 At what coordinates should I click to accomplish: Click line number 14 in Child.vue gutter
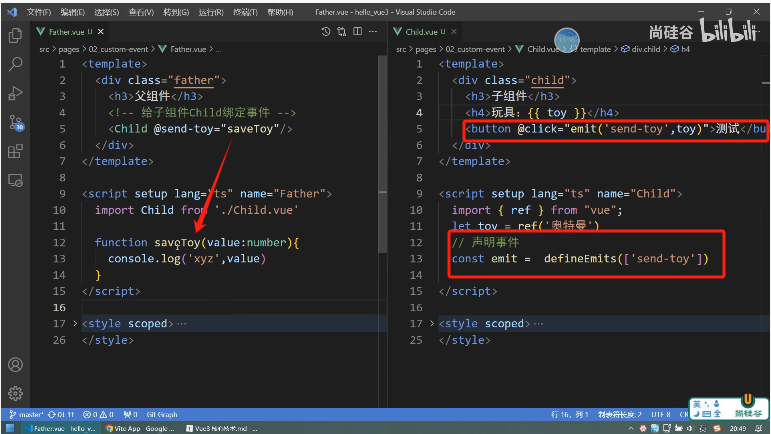coord(416,275)
